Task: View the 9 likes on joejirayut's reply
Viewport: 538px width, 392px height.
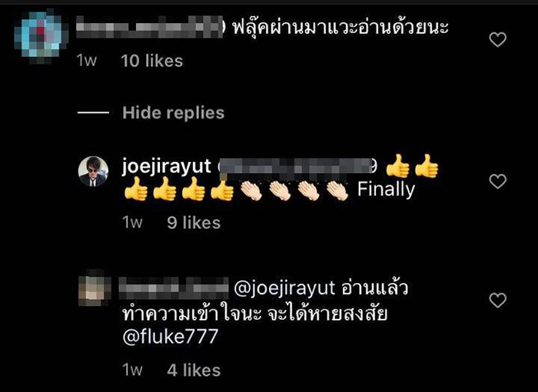Action: pos(194,223)
